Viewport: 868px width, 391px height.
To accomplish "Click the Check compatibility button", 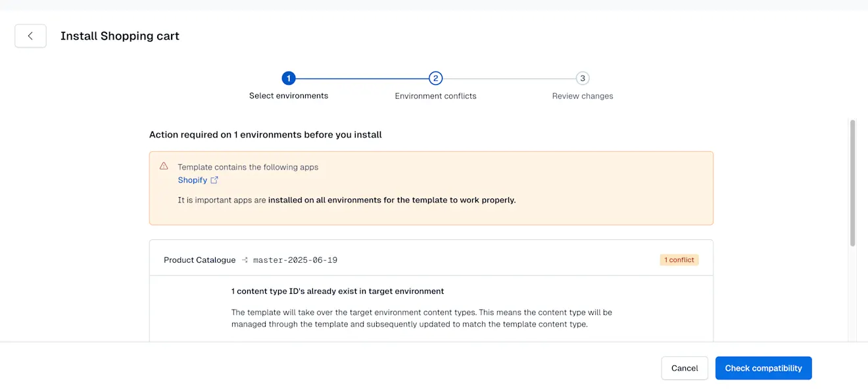I will coord(763,368).
